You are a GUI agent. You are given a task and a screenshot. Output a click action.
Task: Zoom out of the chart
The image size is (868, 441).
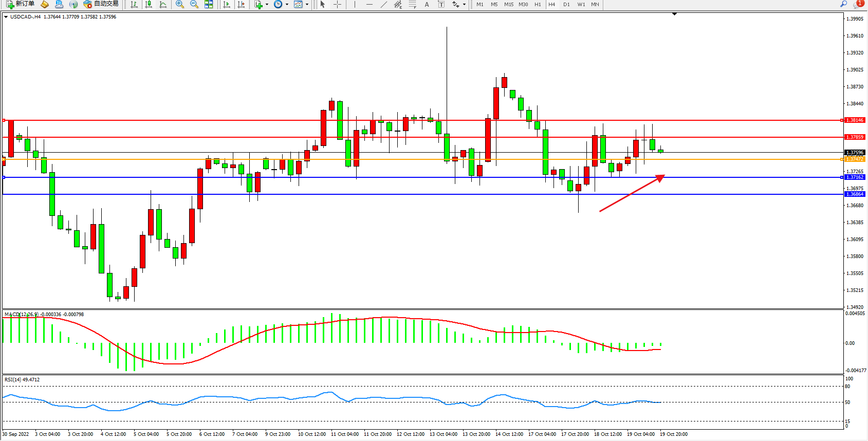(x=194, y=4)
